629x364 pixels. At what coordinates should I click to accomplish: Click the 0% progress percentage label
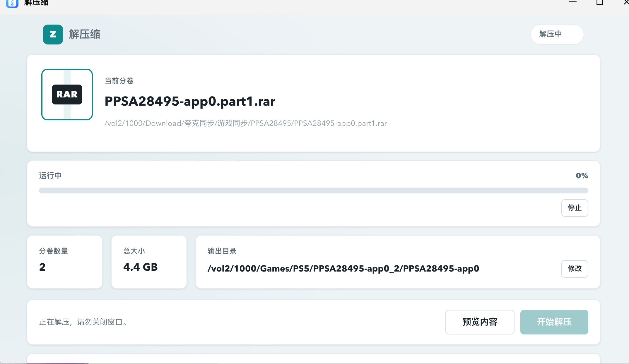tap(582, 176)
